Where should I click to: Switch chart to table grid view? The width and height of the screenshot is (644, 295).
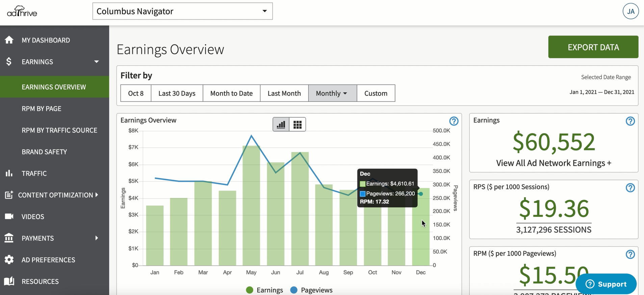298,124
